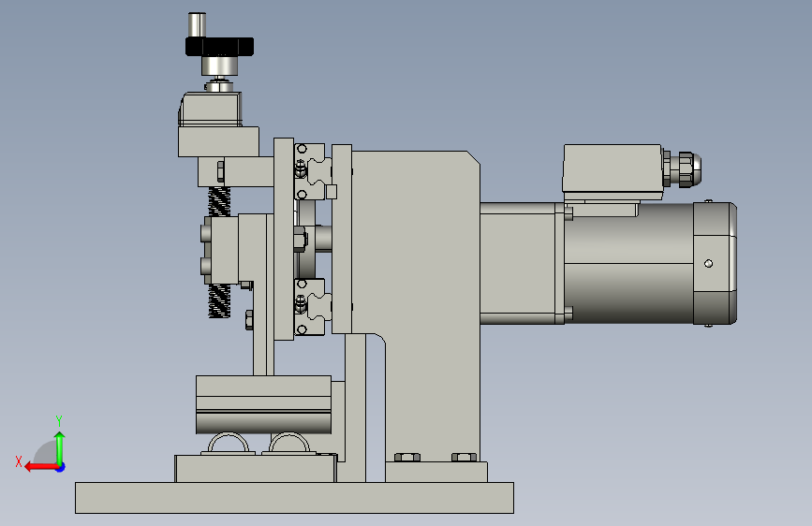Select the left U-shaped ring under the roller
The width and height of the screenshot is (812, 526).
(x=229, y=443)
